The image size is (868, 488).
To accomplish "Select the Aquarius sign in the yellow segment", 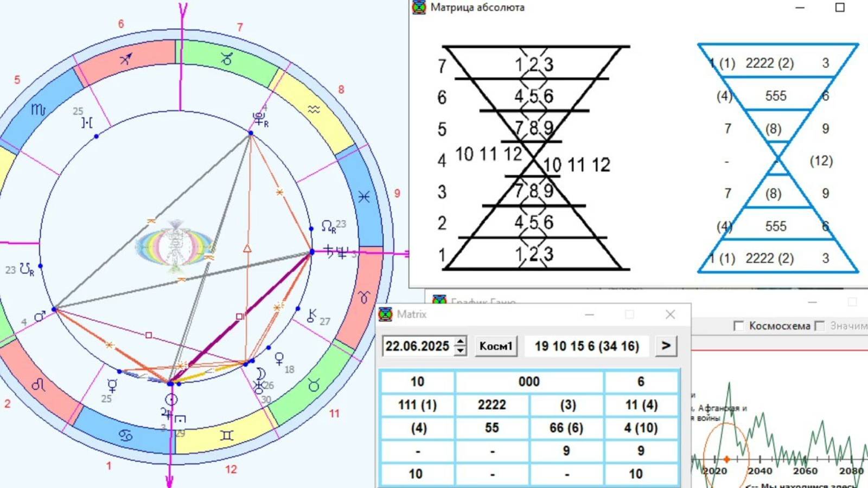I will [314, 110].
